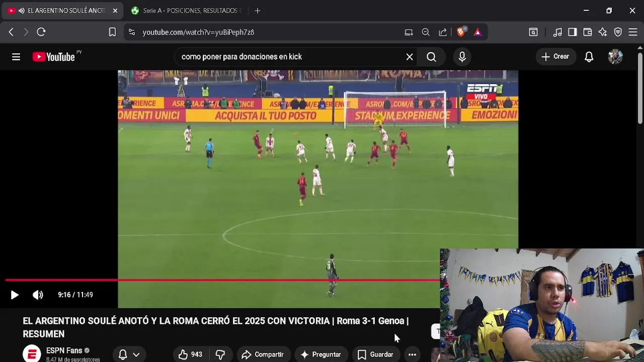Reload the current page

(41, 32)
